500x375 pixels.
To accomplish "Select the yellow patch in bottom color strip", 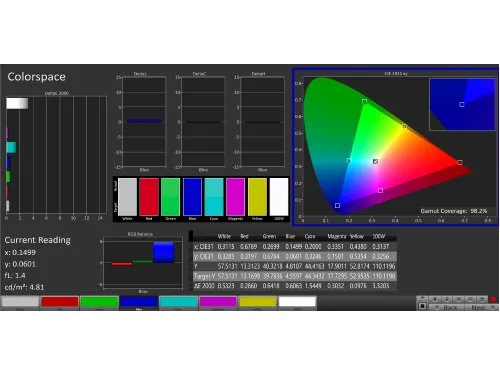I will [x=258, y=302].
